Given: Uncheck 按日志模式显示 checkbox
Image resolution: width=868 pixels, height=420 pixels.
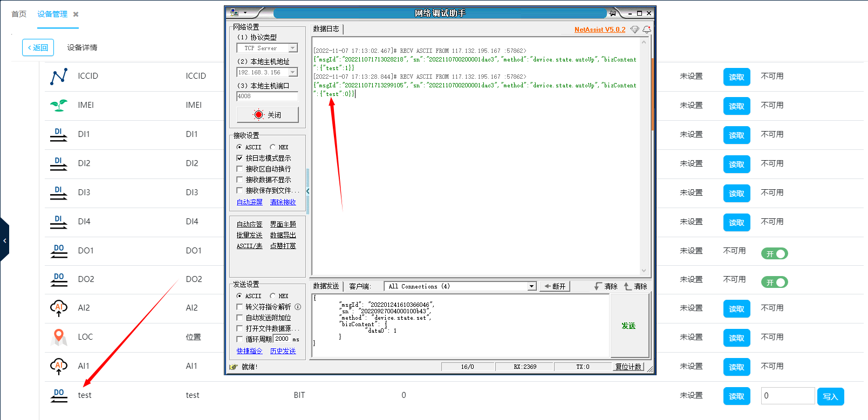Looking at the screenshot, I should [x=240, y=158].
